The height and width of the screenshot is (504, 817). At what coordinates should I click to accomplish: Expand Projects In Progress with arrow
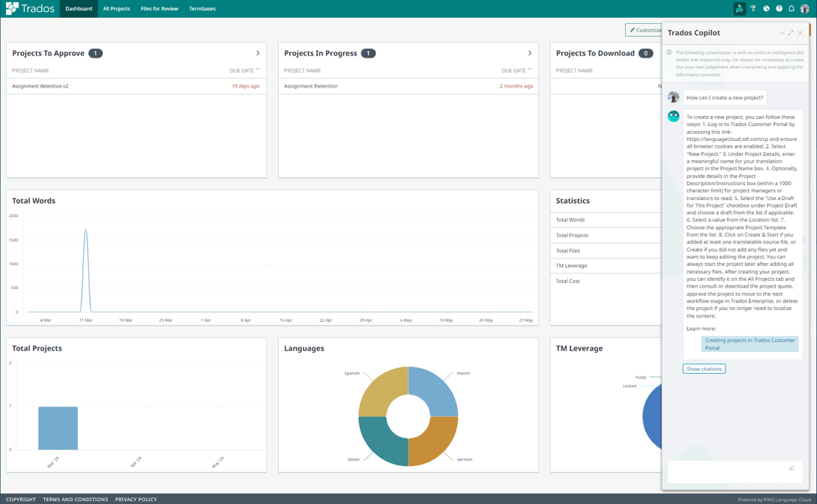(x=530, y=53)
